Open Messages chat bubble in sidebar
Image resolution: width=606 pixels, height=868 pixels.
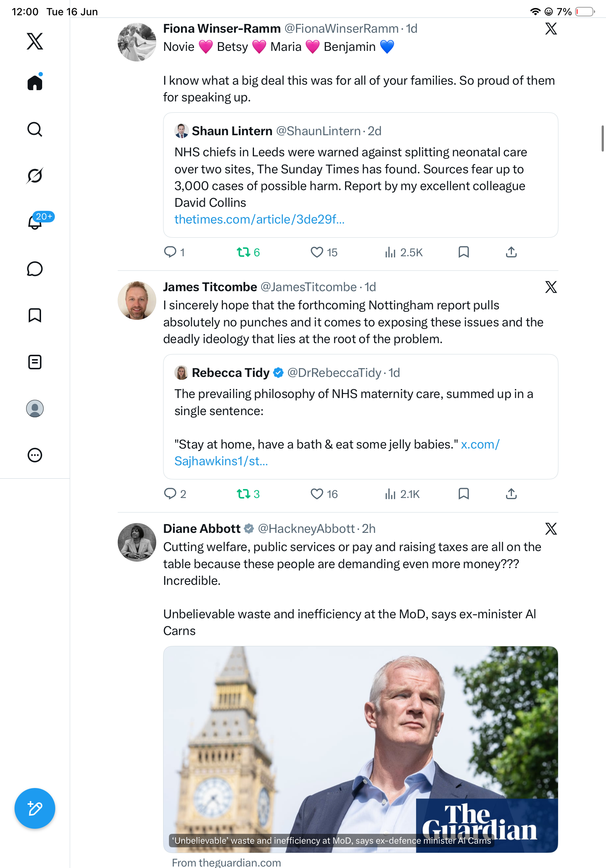tap(35, 269)
